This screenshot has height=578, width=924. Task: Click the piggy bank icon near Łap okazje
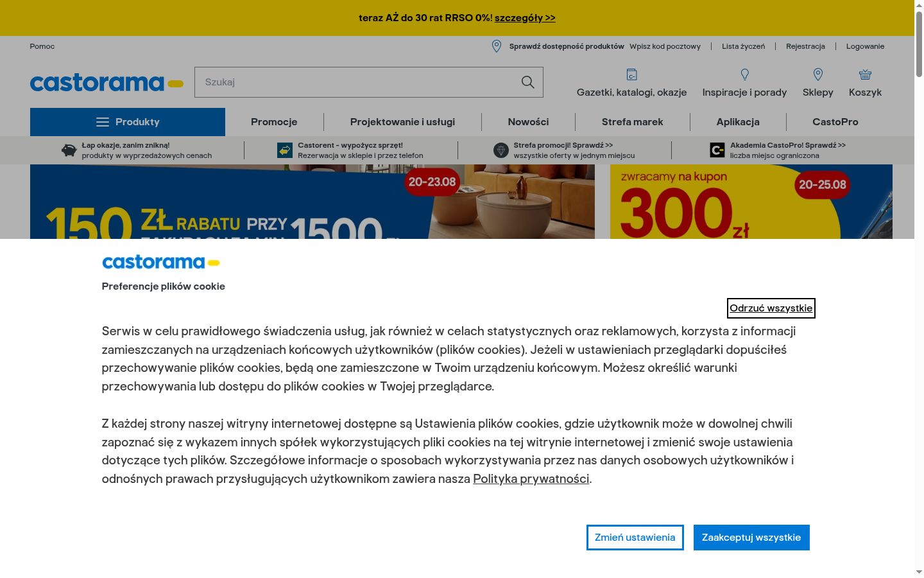pyautogui.click(x=69, y=150)
